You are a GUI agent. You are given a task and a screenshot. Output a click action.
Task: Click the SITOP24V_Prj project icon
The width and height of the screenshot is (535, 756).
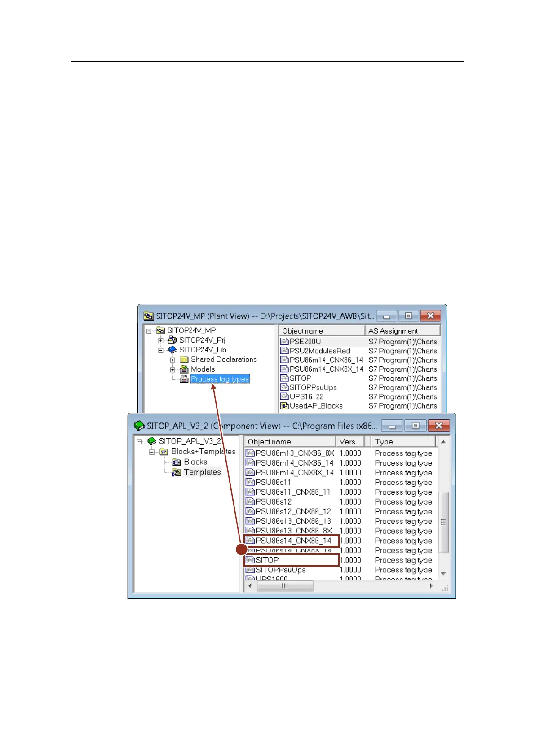point(172,340)
